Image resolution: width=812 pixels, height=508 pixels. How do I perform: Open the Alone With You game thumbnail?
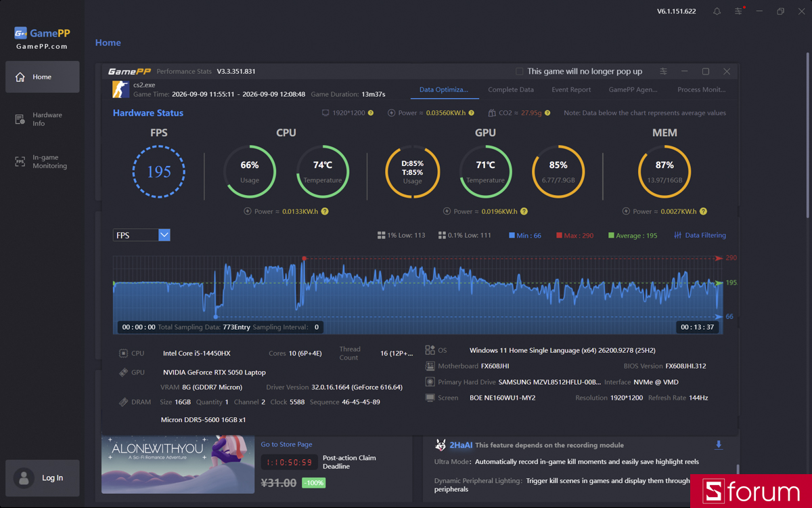178,465
